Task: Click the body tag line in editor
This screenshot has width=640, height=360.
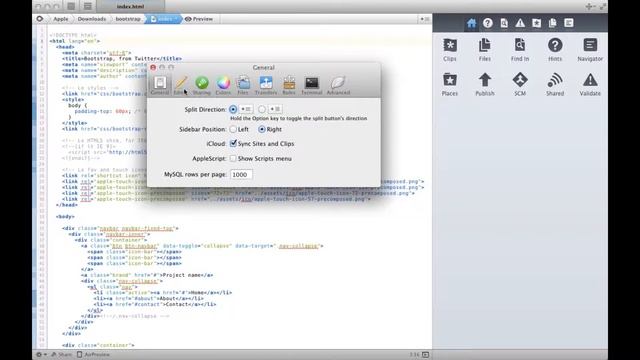Action: [65, 217]
